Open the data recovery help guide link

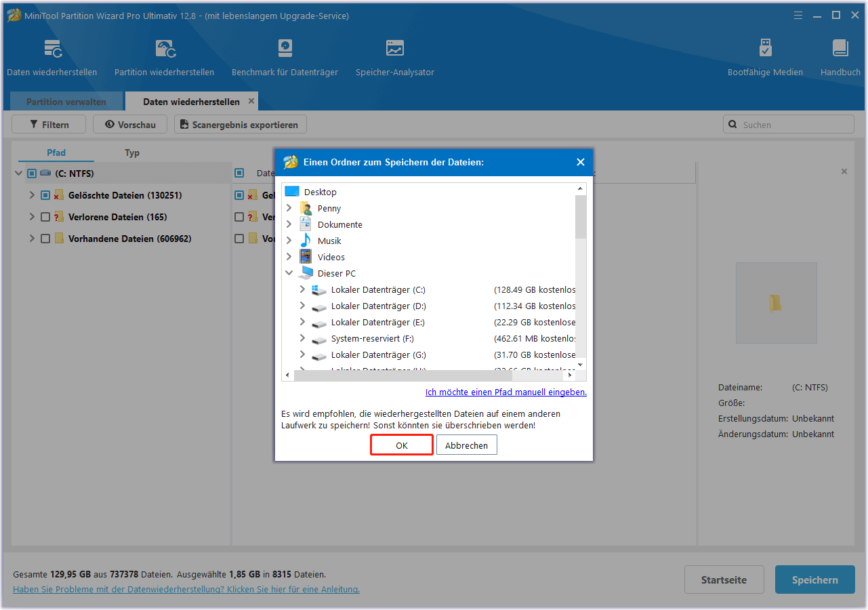pos(186,589)
